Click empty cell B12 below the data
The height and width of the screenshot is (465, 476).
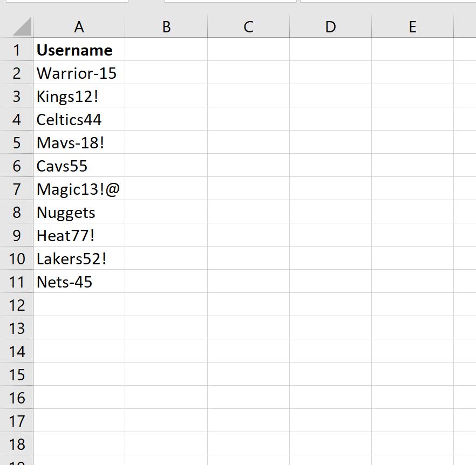pos(166,305)
